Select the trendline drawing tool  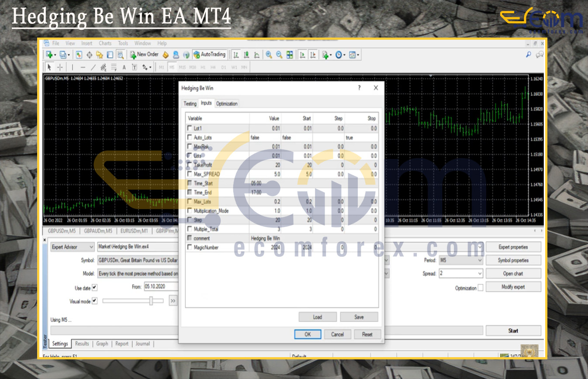coord(93,67)
